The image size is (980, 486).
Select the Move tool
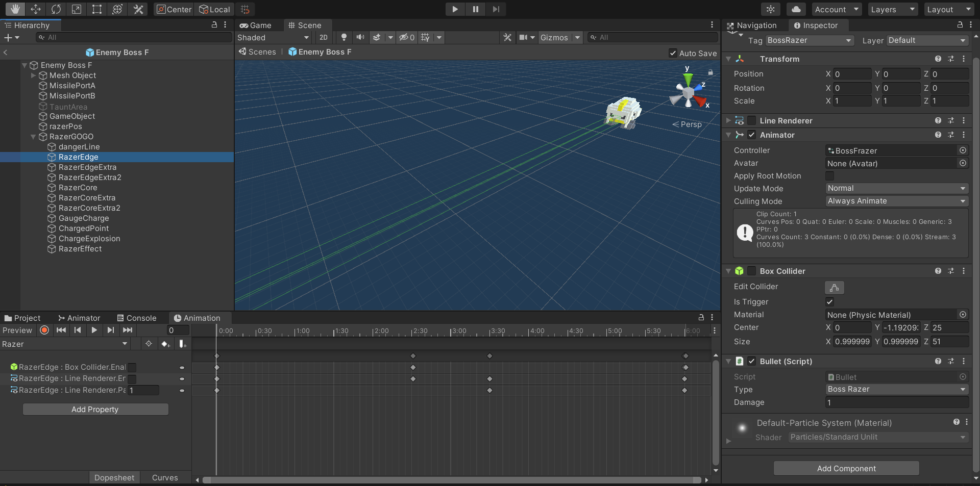click(x=35, y=9)
